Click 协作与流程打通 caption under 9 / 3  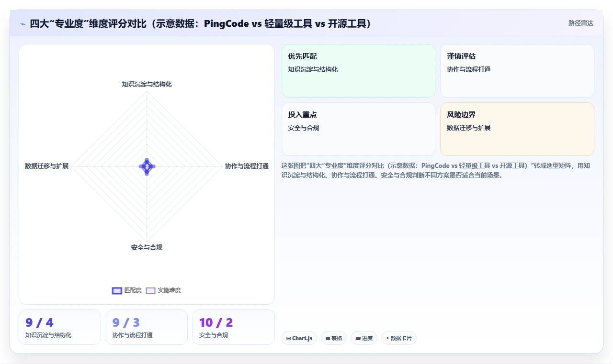132,335
